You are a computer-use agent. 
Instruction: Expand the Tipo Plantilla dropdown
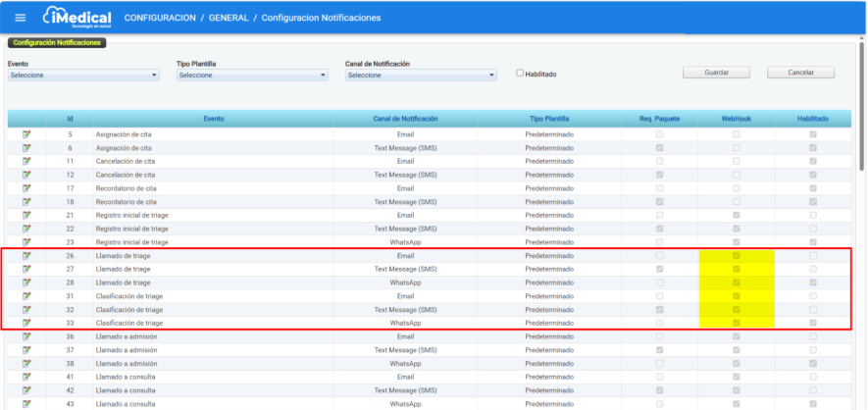[252, 76]
